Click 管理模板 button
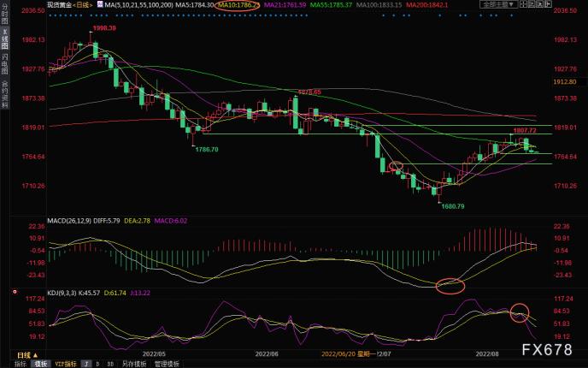Viewport: 588px width, 368px height. click(x=168, y=363)
